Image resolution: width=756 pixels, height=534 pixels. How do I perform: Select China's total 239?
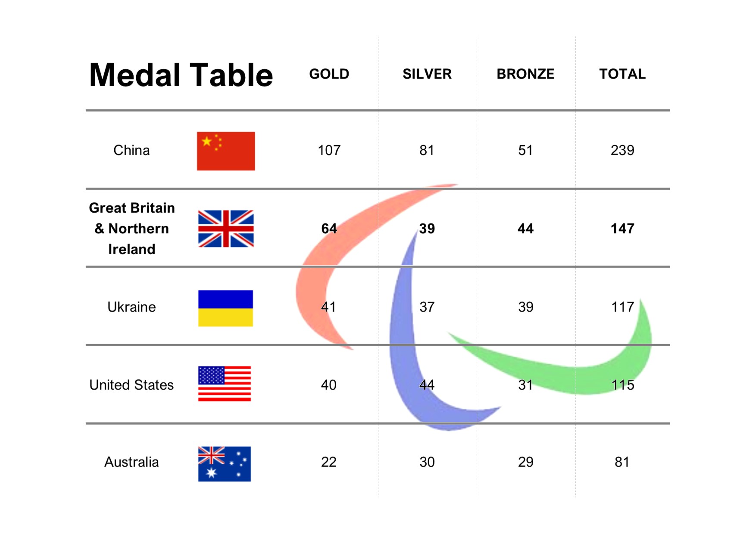[622, 150]
